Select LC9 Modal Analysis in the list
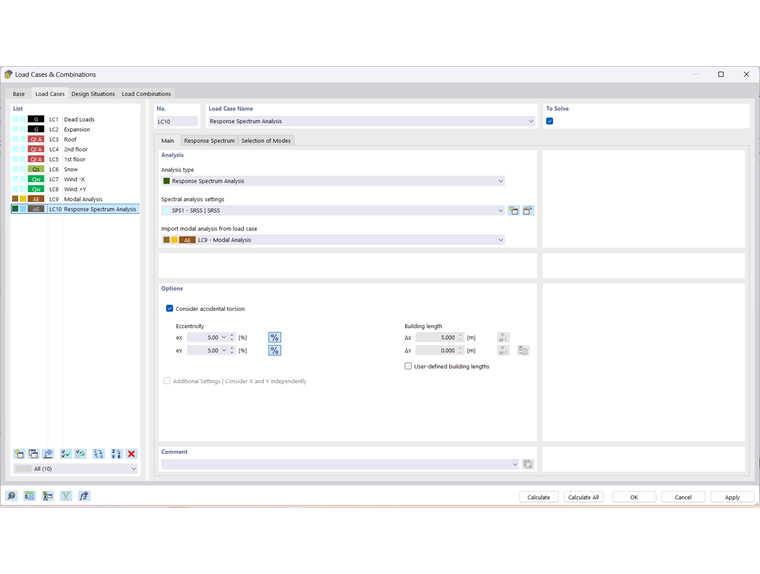Image resolution: width=760 pixels, height=574 pixels. click(x=75, y=199)
